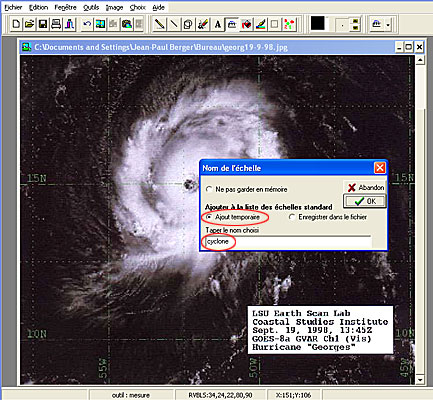This screenshot has height=400, width=433.
Task: Click the Print toolbar icon
Action: [x=56, y=24]
